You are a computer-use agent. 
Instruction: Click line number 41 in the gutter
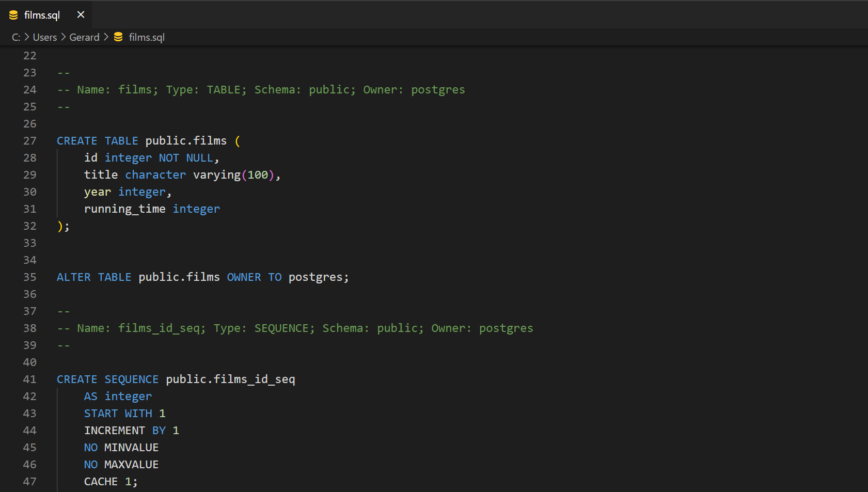pyautogui.click(x=30, y=379)
